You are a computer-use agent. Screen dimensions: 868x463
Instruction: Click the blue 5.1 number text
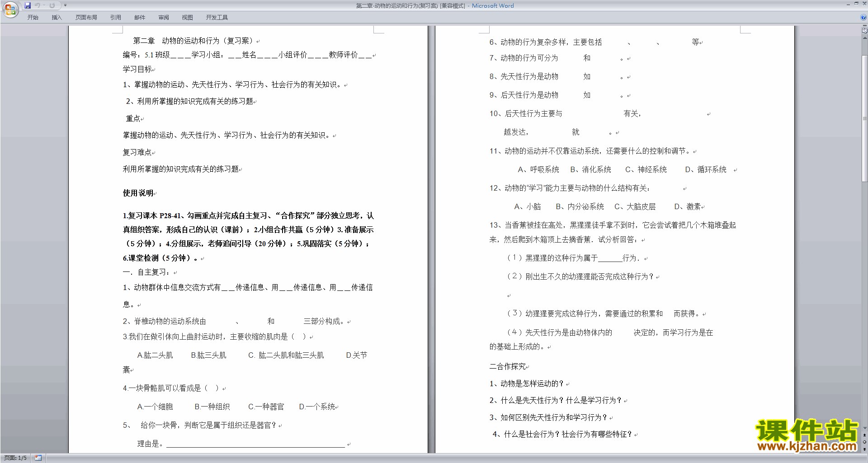pos(149,55)
